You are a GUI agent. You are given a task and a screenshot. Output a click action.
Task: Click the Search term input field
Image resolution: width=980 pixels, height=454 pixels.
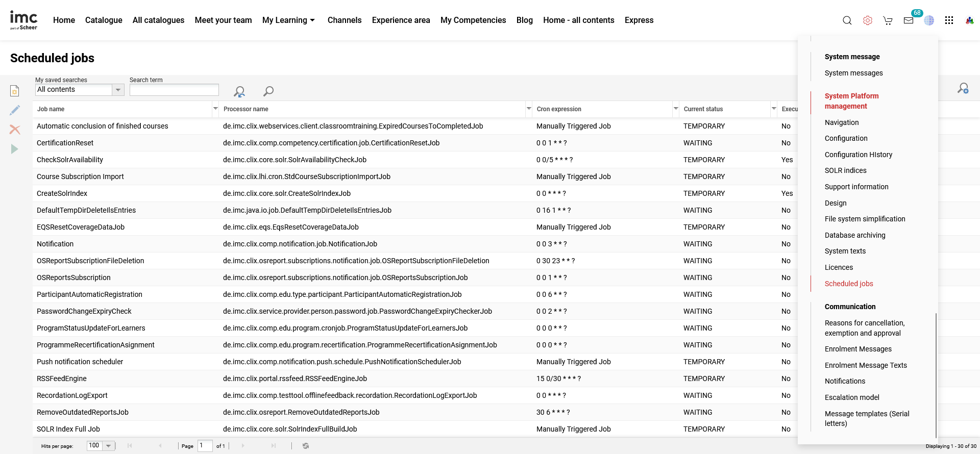point(174,90)
